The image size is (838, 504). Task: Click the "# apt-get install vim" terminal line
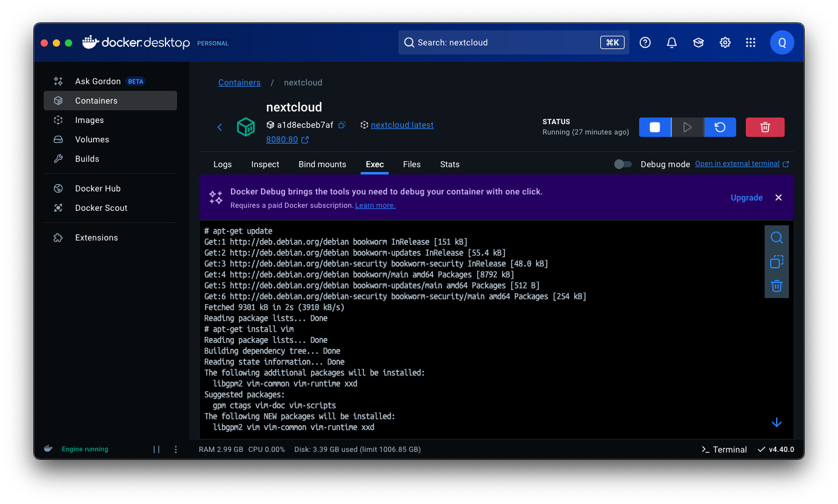coord(249,329)
